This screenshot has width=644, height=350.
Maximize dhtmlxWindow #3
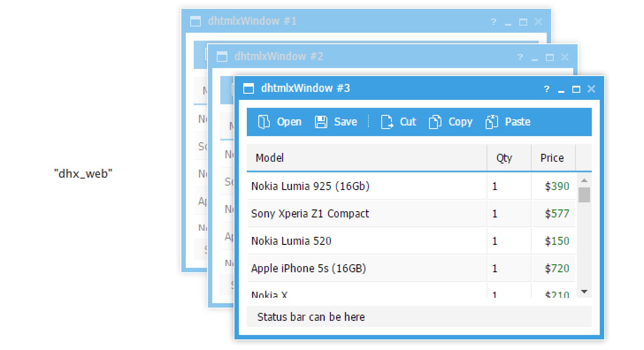(x=576, y=89)
